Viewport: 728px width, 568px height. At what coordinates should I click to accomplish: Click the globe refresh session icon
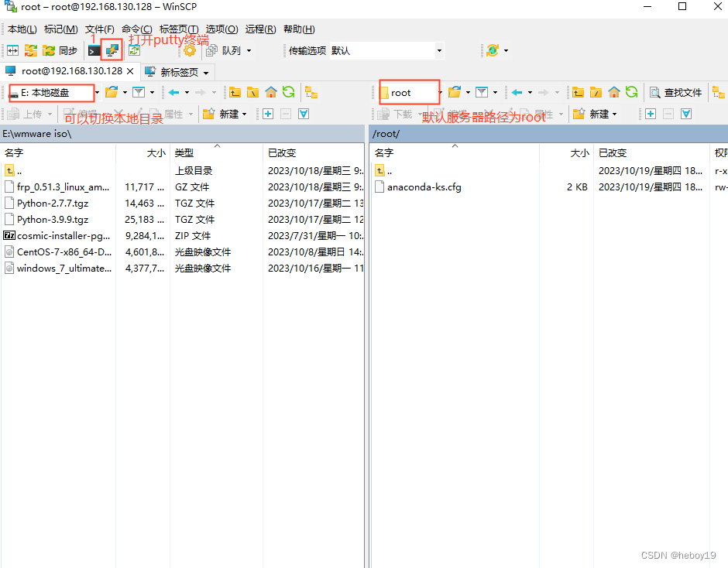click(x=493, y=50)
